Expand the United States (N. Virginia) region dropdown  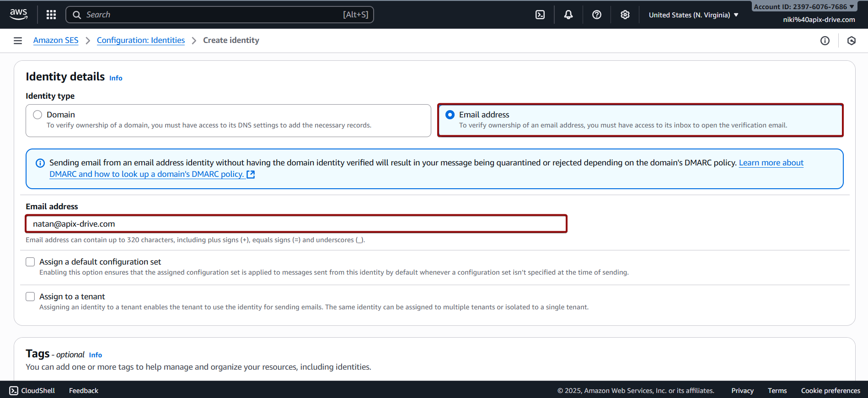(x=693, y=15)
